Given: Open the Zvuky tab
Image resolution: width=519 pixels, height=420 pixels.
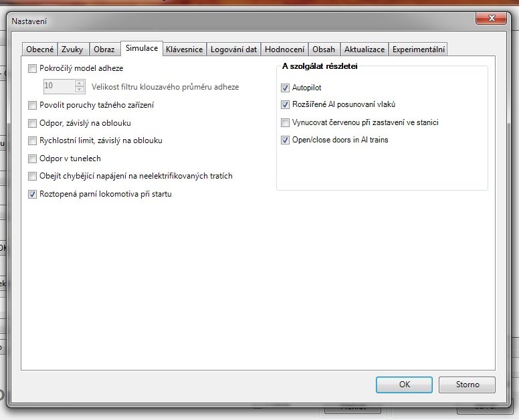Looking at the screenshot, I should tap(72, 49).
